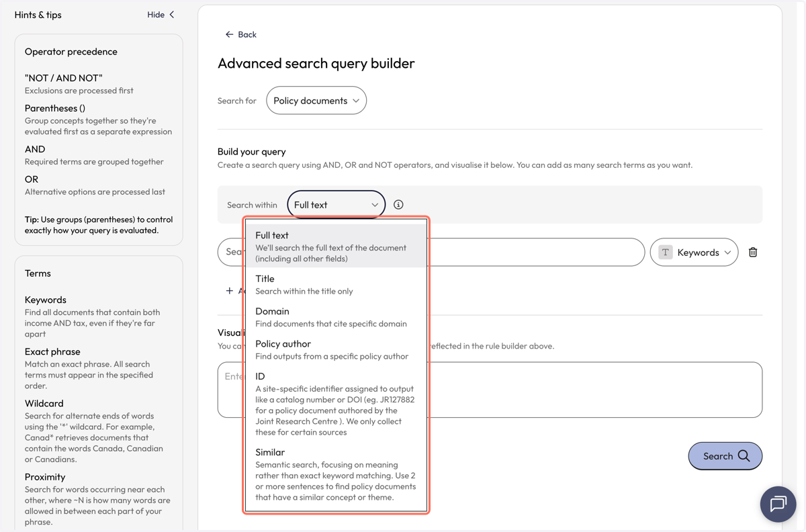The width and height of the screenshot is (806, 532).
Task: Click the Back arrow link
Action: click(x=240, y=34)
